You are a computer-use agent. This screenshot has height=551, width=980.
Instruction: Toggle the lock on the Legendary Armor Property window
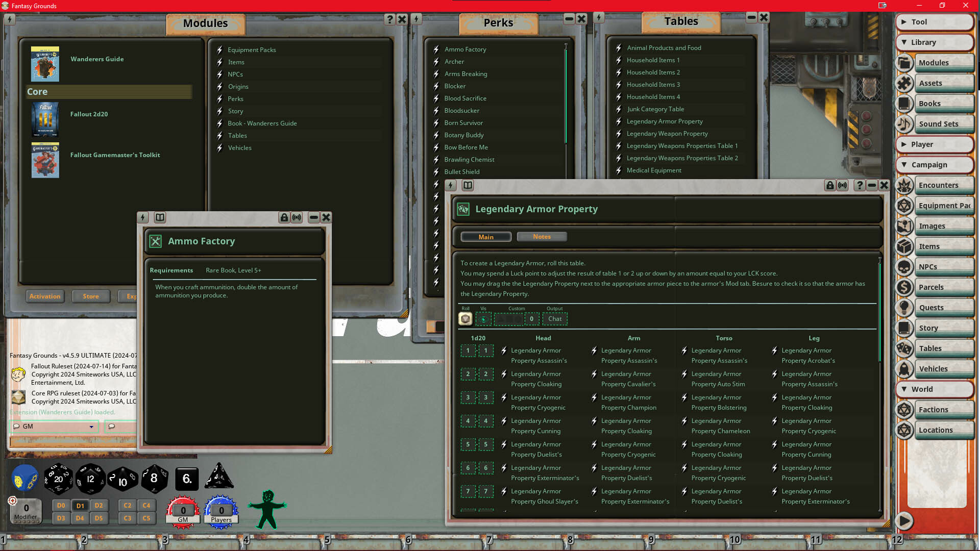click(x=830, y=185)
